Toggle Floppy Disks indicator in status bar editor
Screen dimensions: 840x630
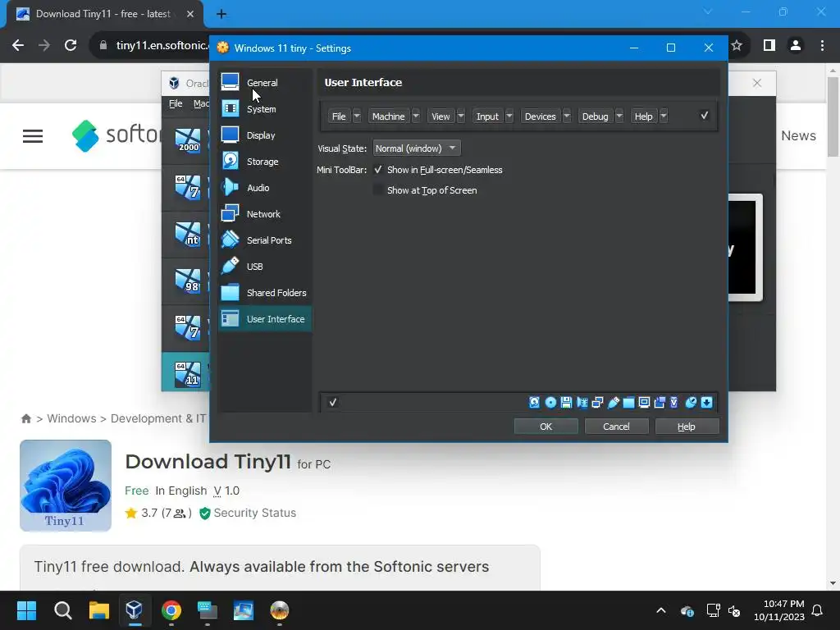pos(566,402)
